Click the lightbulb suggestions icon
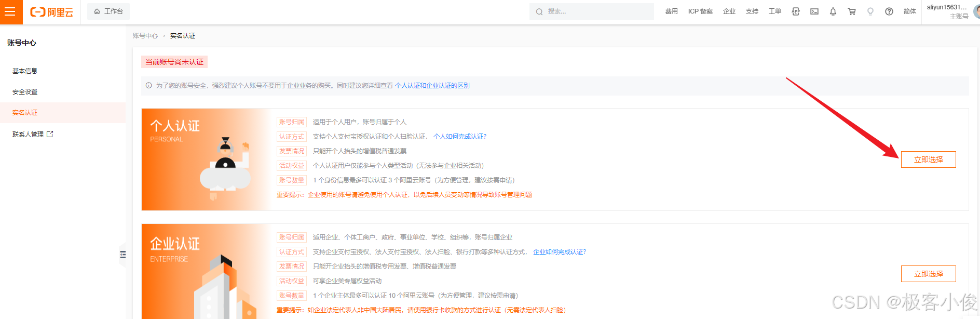980x319 pixels. [x=870, y=11]
